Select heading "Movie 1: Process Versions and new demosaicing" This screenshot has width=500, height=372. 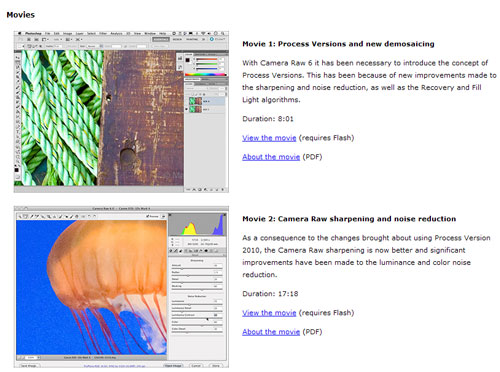point(338,44)
